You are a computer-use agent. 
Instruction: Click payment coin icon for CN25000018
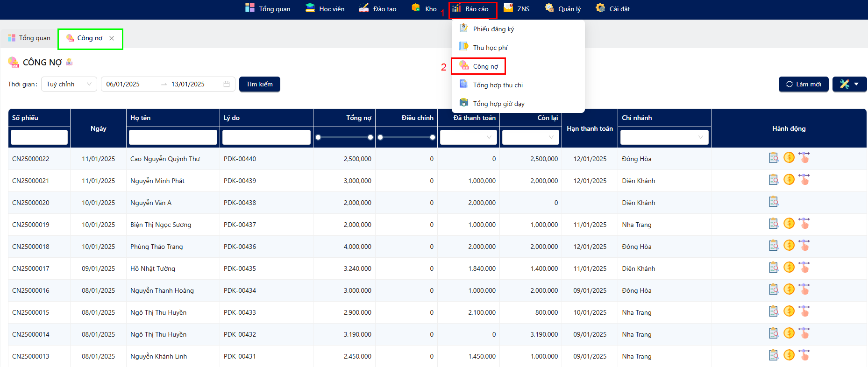tap(789, 246)
